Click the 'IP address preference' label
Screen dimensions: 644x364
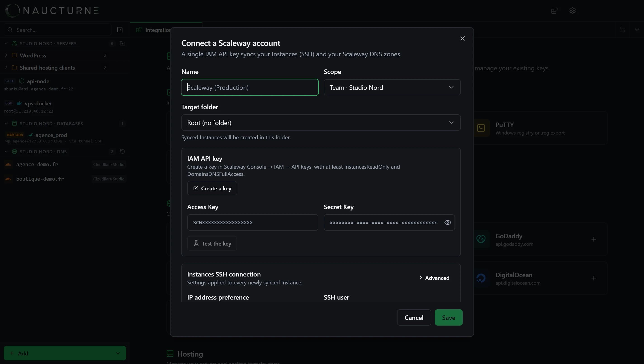(218, 297)
